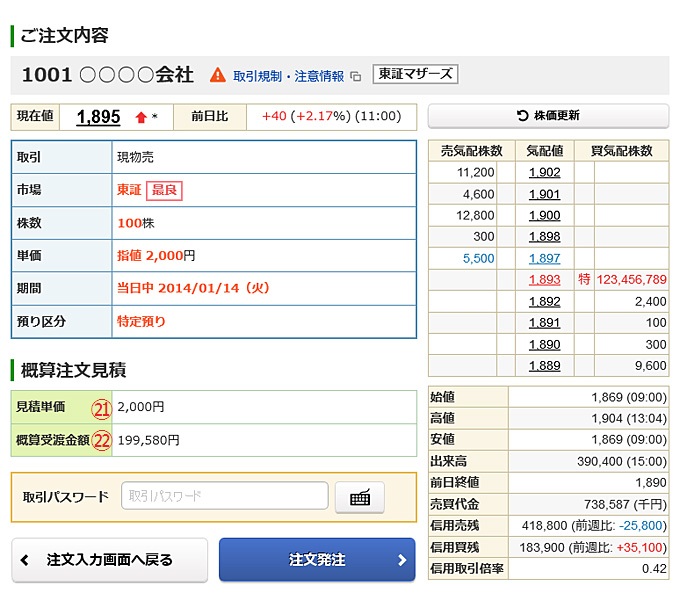Focus the 取引パスワード input field
The height and width of the screenshot is (607, 680).
pos(224,496)
